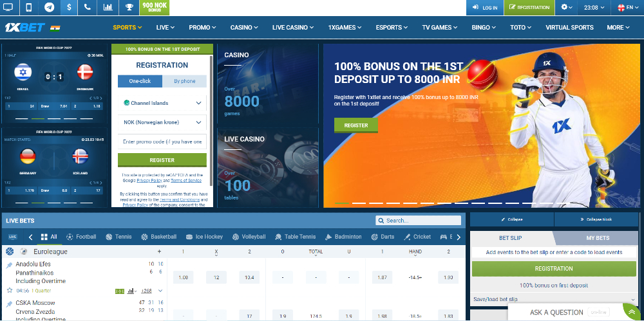Click the promo code input field
The height and width of the screenshot is (321, 644).
tap(162, 142)
